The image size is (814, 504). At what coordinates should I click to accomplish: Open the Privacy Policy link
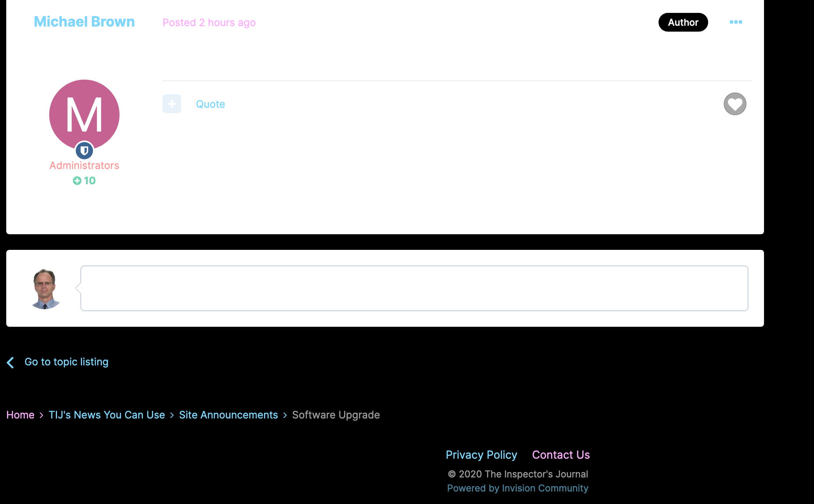(x=481, y=455)
